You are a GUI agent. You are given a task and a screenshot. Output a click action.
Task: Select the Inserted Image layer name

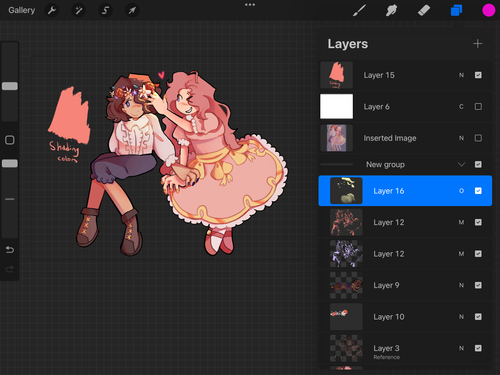tap(390, 138)
